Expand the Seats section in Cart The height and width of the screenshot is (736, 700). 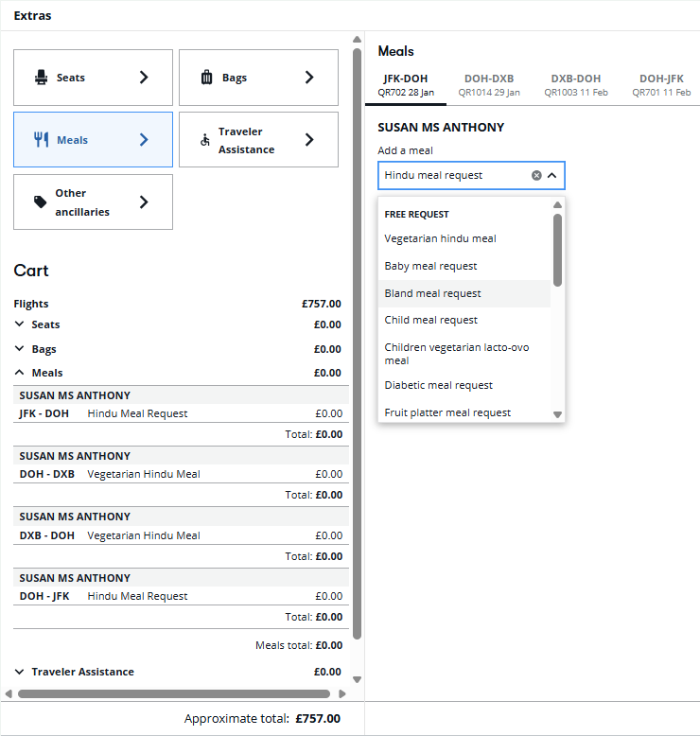[x=20, y=324]
